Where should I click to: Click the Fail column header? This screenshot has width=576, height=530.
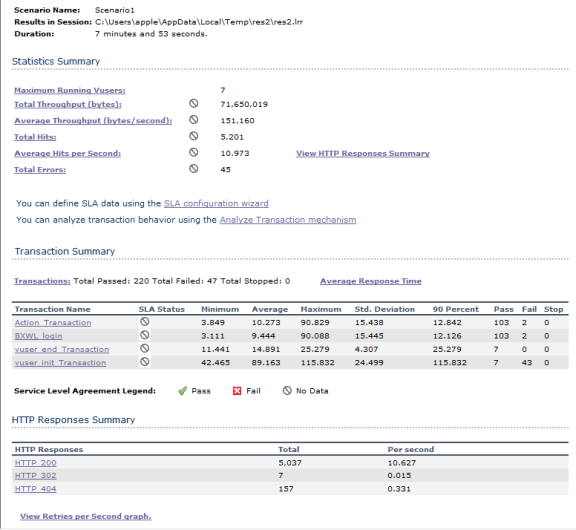529,309
